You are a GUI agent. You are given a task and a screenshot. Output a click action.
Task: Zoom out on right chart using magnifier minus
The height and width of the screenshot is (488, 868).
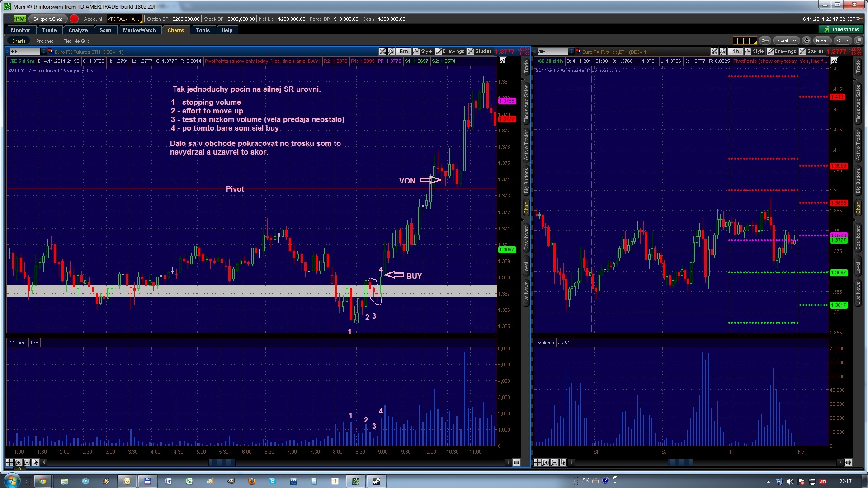554,462
